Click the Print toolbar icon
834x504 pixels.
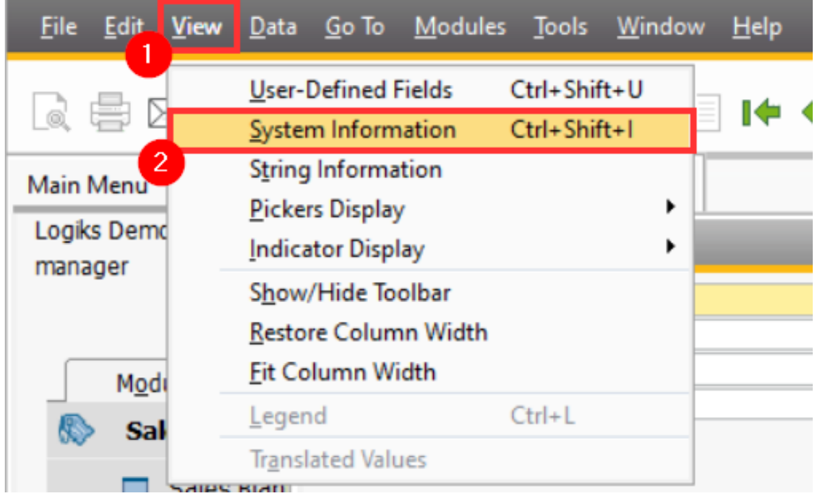click(x=109, y=111)
